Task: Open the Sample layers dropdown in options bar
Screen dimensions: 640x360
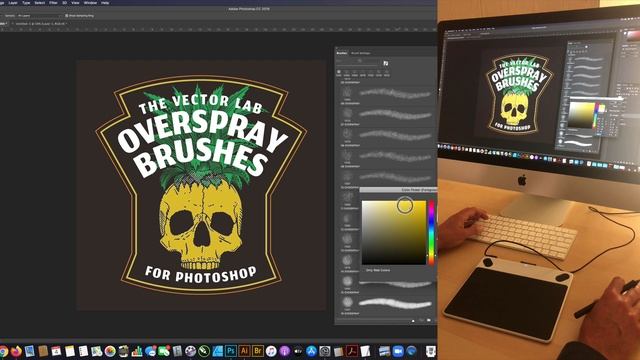Action: point(40,16)
